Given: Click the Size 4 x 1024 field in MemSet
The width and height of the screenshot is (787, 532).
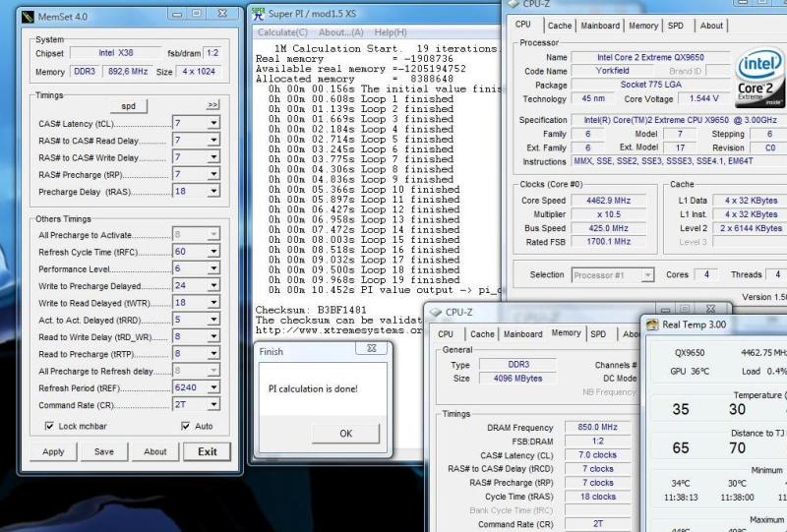Looking at the screenshot, I should pyautogui.click(x=199, y=72).
